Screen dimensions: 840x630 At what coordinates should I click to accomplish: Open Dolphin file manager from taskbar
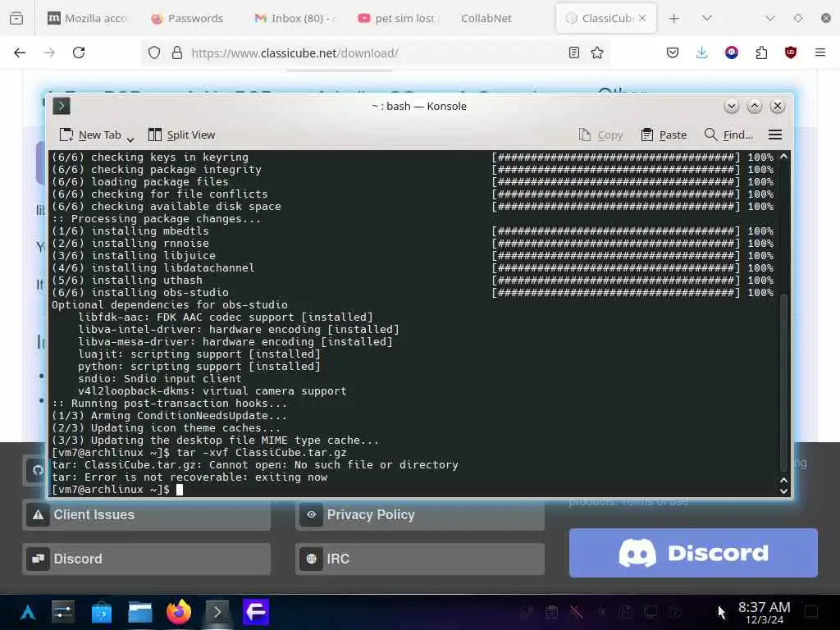pos(139,612)
